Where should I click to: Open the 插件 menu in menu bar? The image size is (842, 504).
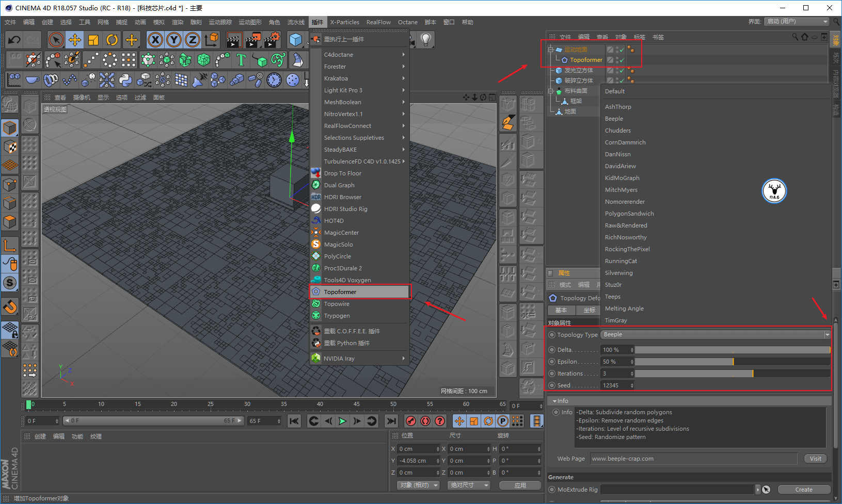pyautogui.click(x=317, y=22)
